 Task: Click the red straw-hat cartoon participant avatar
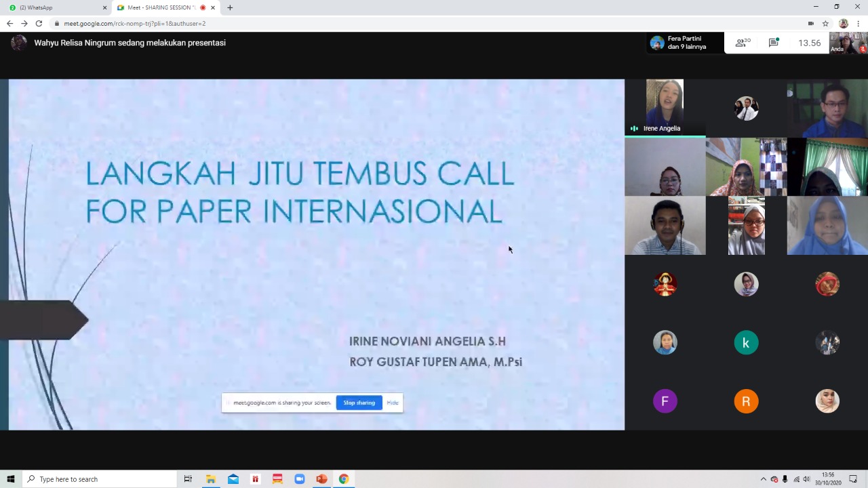point(665,284)
